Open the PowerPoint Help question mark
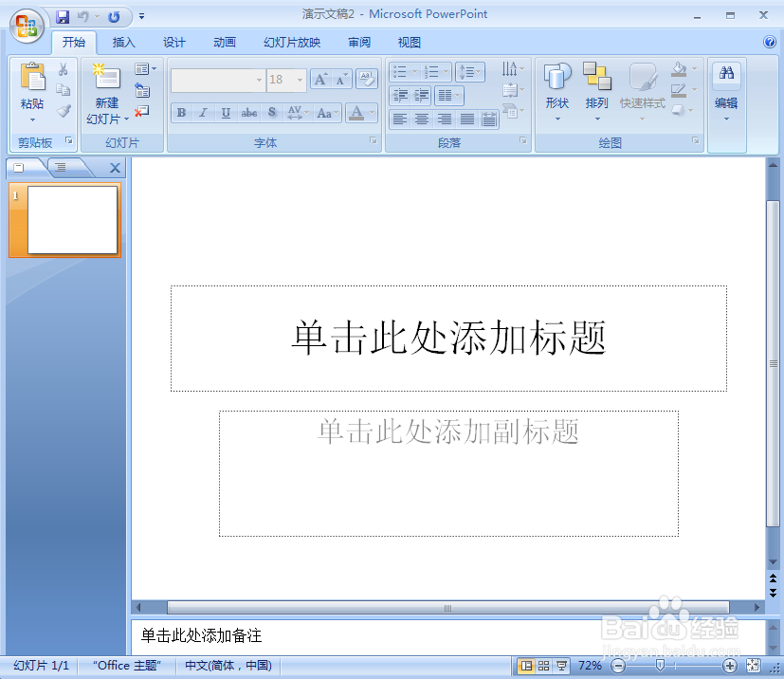 [770, 42]
